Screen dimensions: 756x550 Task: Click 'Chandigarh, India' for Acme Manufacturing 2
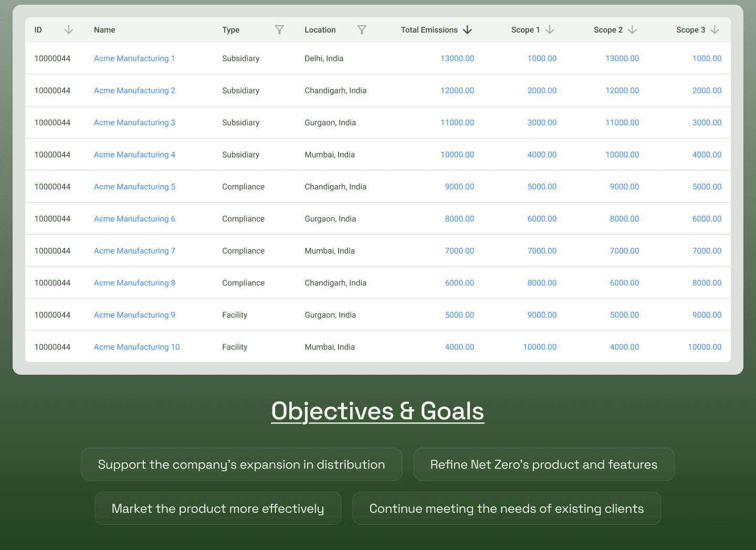pos(335,90)
